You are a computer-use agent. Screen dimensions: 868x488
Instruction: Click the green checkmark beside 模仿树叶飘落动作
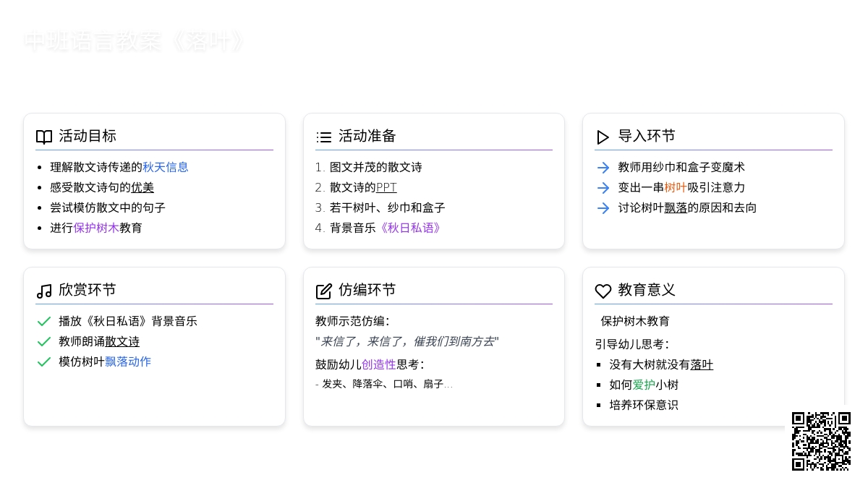pos(44,362)
